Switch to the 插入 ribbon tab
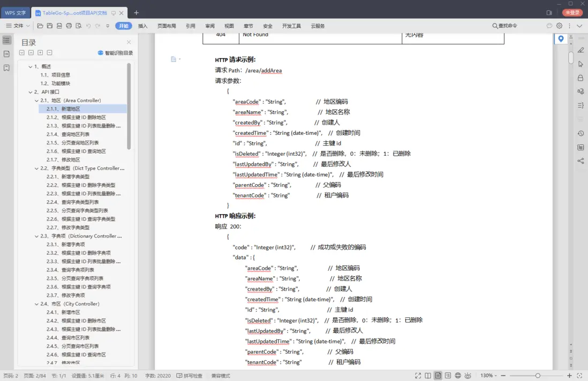 142,26
